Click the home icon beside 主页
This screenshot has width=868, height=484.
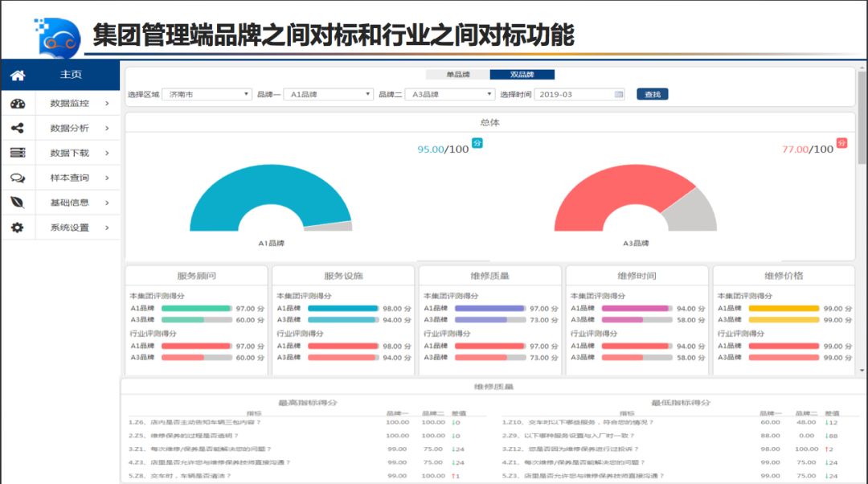18,75
